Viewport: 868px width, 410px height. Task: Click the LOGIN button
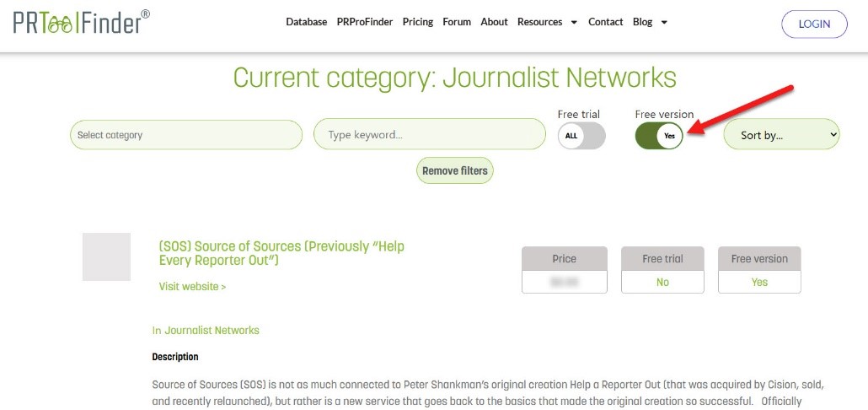point(814,24)
